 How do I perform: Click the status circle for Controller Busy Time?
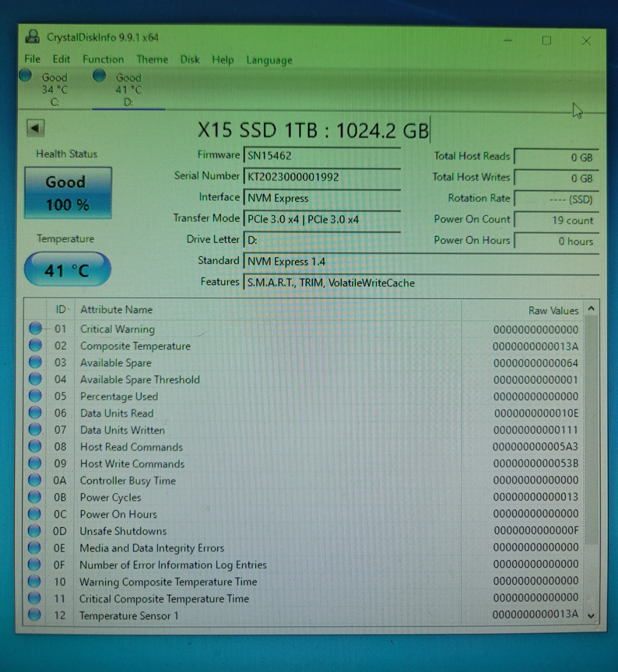35,480
